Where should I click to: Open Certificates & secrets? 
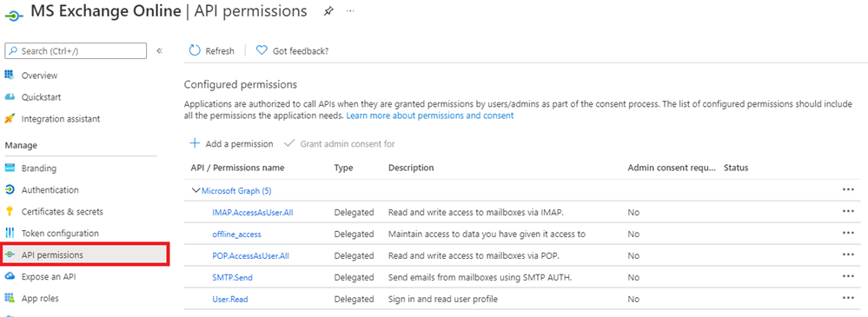(62, 211)
